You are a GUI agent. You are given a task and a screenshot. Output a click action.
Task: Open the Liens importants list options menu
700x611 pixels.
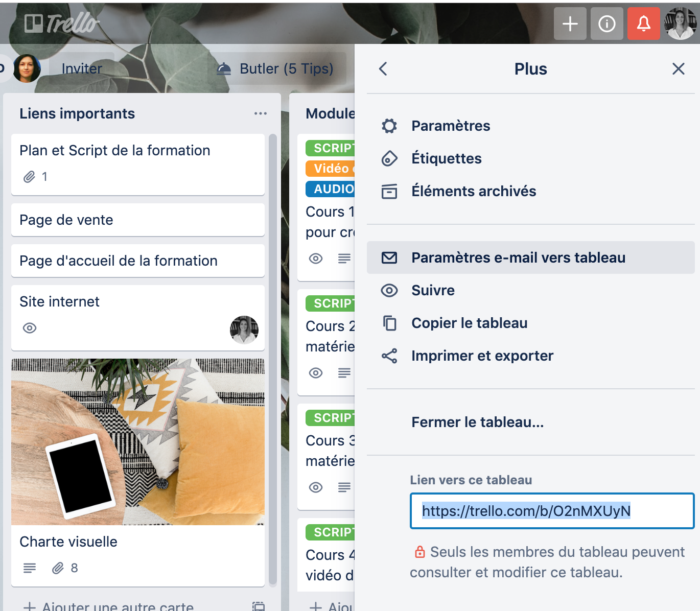tap(261, 113)
